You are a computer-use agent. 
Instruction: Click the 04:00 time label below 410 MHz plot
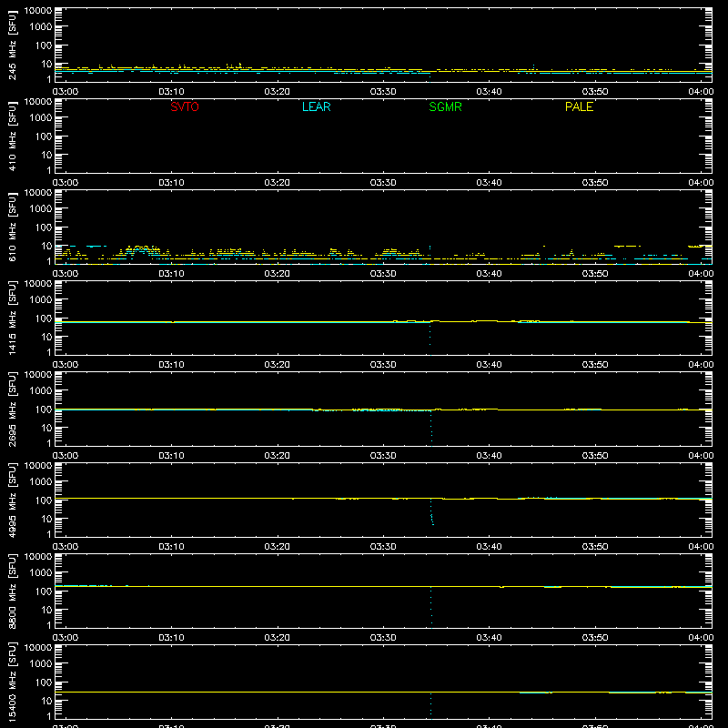701,183
